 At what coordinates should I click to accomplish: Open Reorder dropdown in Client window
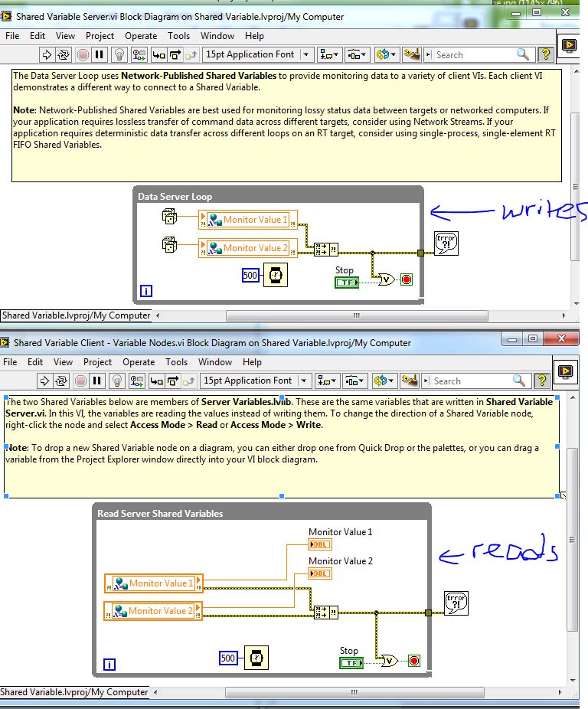point(384,381)
